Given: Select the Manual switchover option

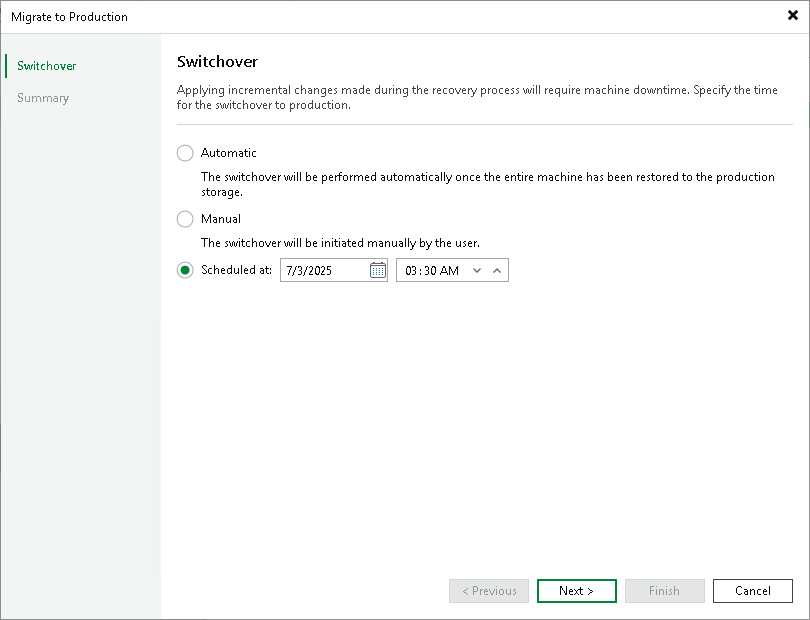Looking at the screenshot, I should point(185,219).
